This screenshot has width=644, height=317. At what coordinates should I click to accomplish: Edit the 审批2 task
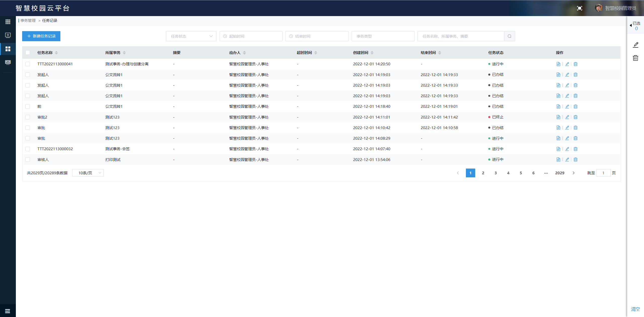[567, 117]
